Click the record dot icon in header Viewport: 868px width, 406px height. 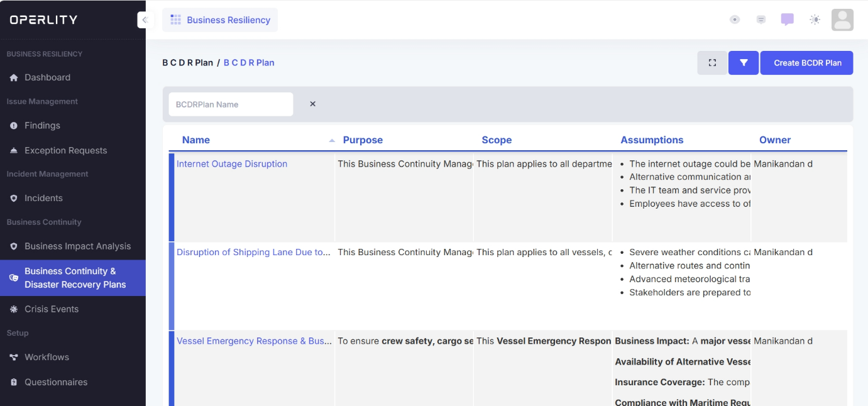pos(735,19)
